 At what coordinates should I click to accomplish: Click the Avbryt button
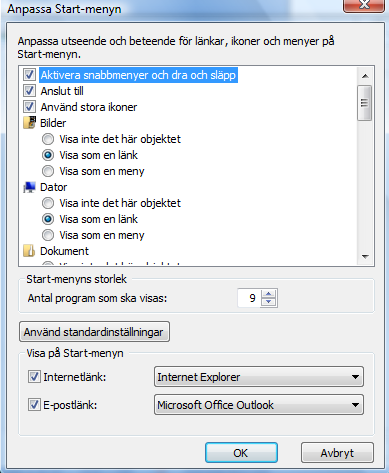(x=337, y=453)
